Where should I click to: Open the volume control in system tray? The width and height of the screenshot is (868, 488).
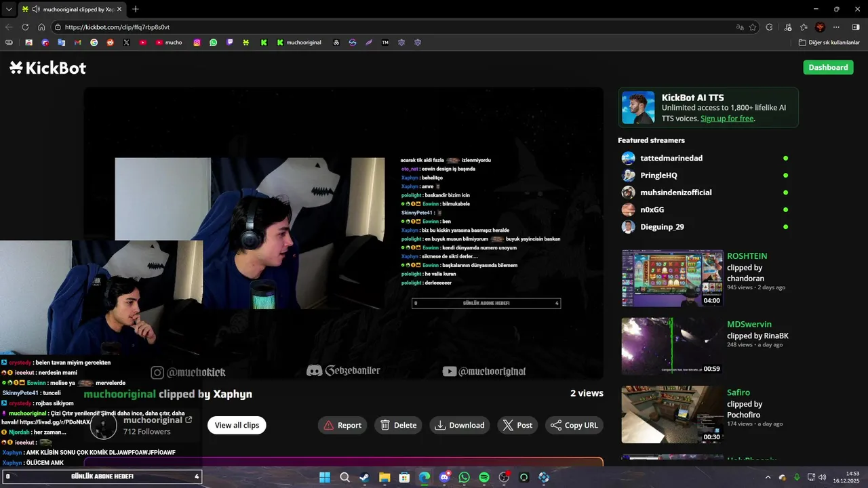(x=823, y=477)
